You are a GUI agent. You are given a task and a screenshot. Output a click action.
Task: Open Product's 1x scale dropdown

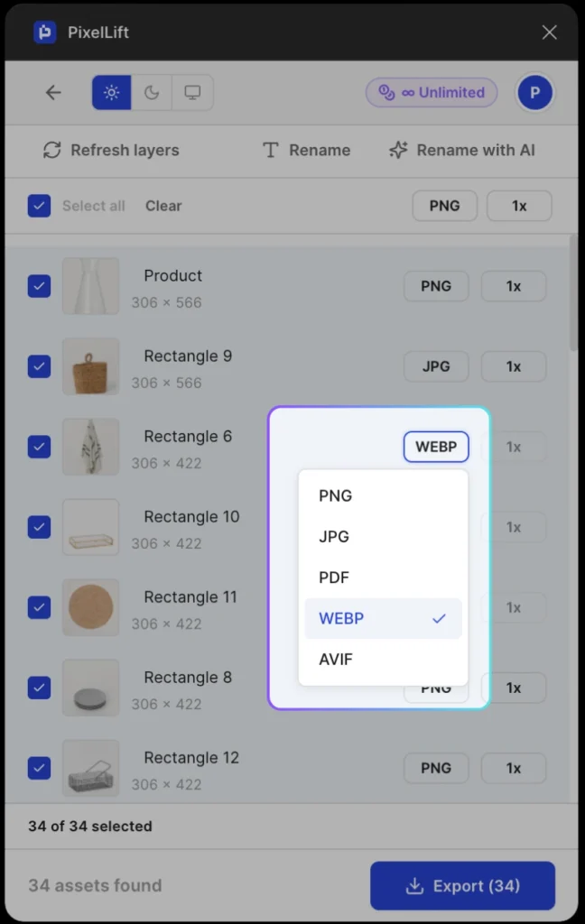pos(514,286)
